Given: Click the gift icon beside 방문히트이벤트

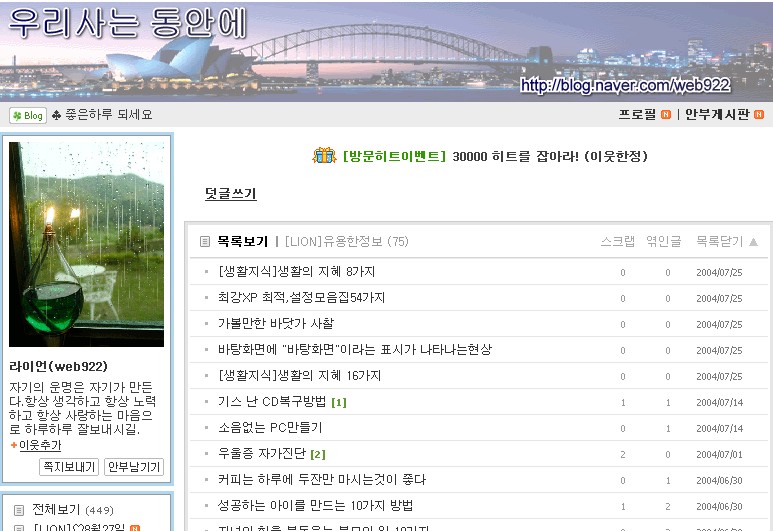Looking at the screenshot, I should tap(324, 156).
